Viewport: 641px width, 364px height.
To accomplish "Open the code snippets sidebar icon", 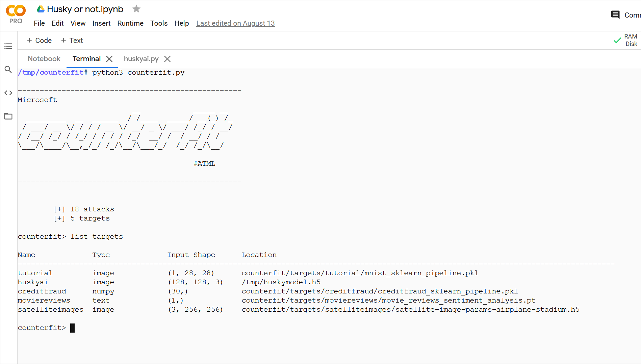I will click(8, 93).
